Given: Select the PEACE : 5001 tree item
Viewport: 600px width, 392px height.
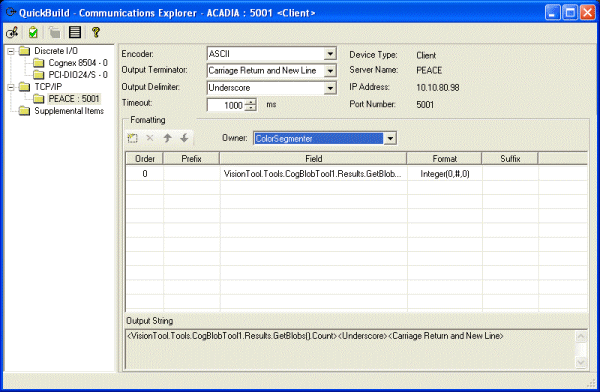Looking at the screenshot, I should tap(74, 99).
